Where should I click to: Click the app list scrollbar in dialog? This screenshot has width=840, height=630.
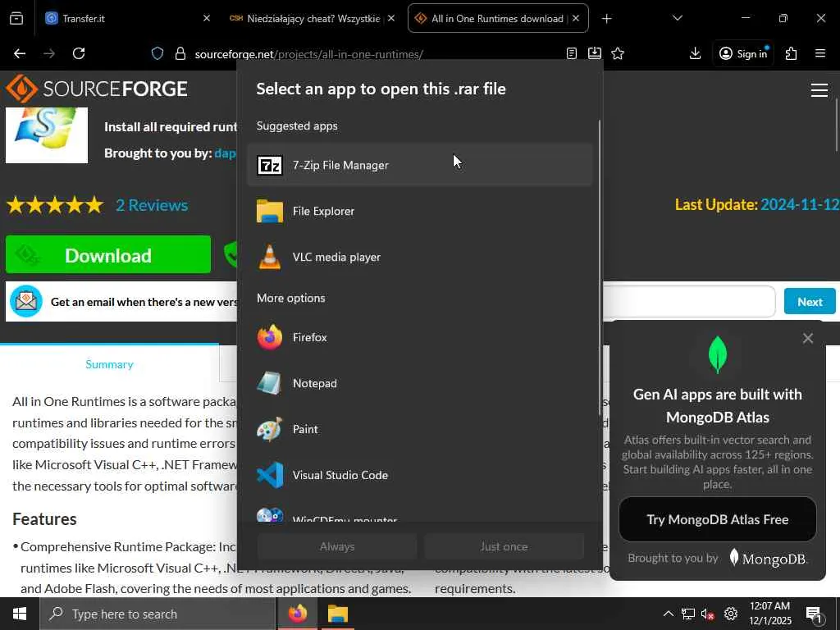[599, 268]
